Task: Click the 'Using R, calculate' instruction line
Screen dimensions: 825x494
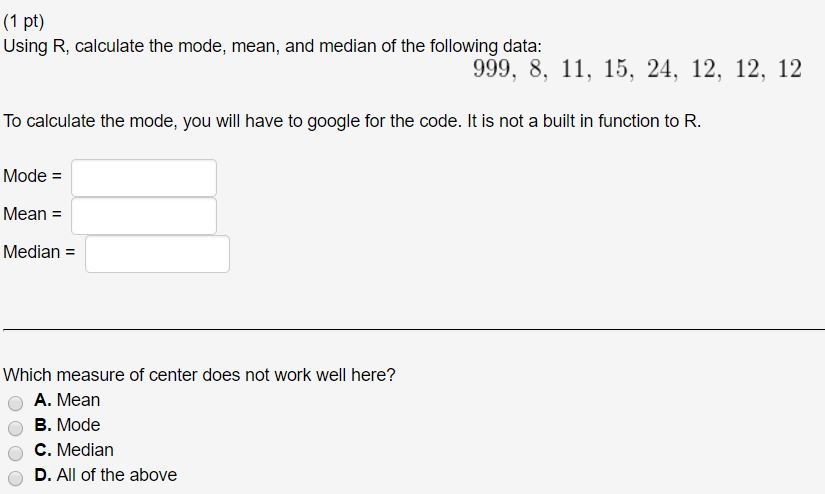Action: 273,46
